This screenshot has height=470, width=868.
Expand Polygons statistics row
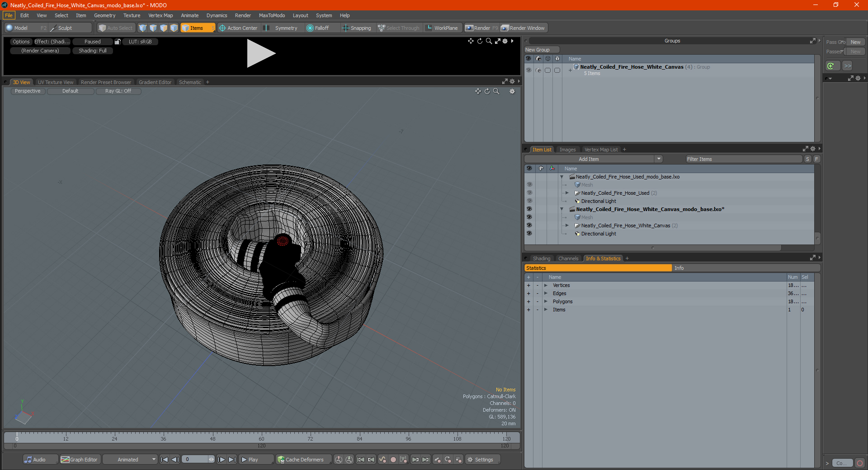(546, 301)
